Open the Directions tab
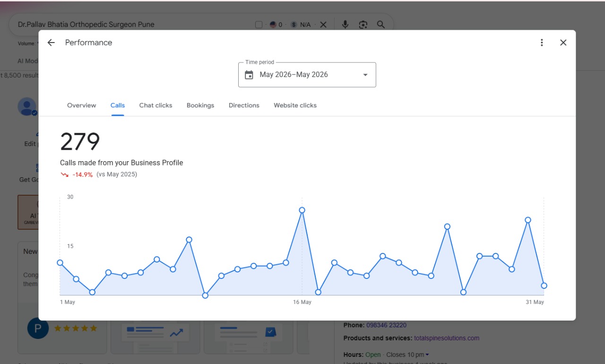The image size is (605, 364). (x=244, y=105)
